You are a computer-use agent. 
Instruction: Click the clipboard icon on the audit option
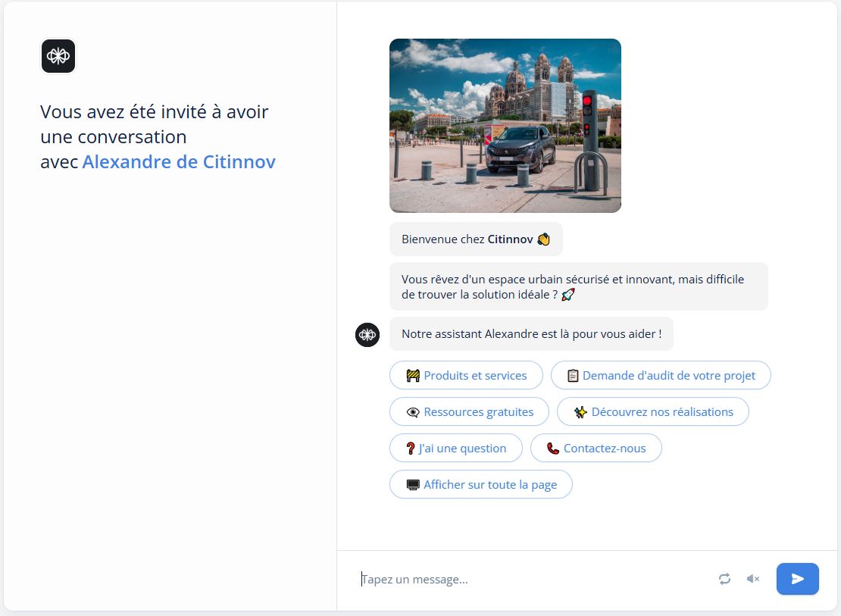(x=571, y=375)
